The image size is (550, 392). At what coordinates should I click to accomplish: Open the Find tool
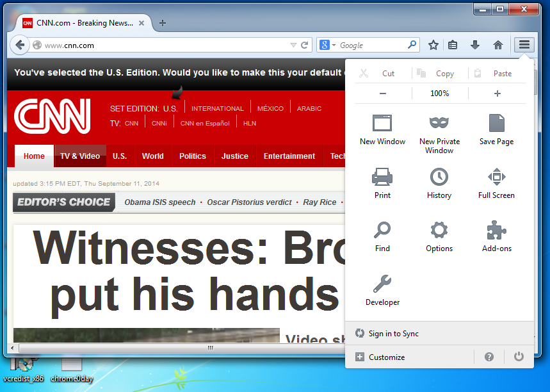click(x=382, y=237)
